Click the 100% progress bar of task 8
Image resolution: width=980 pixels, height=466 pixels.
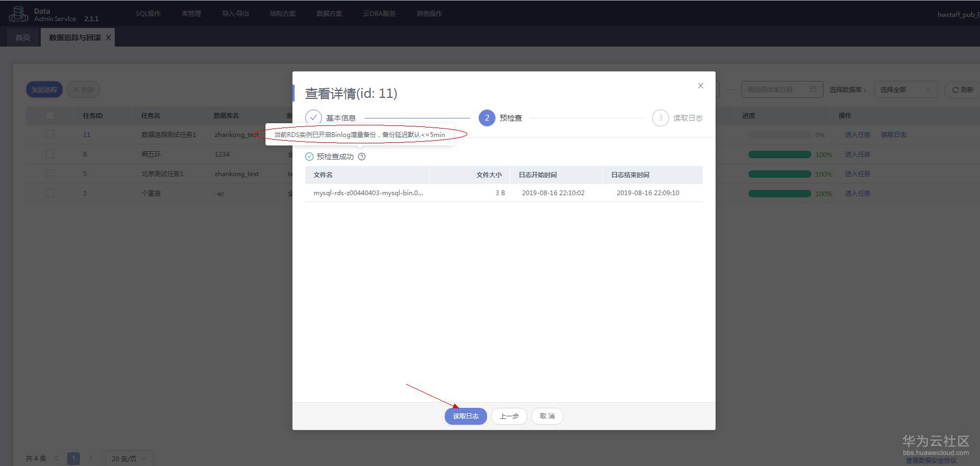point(780,154)
